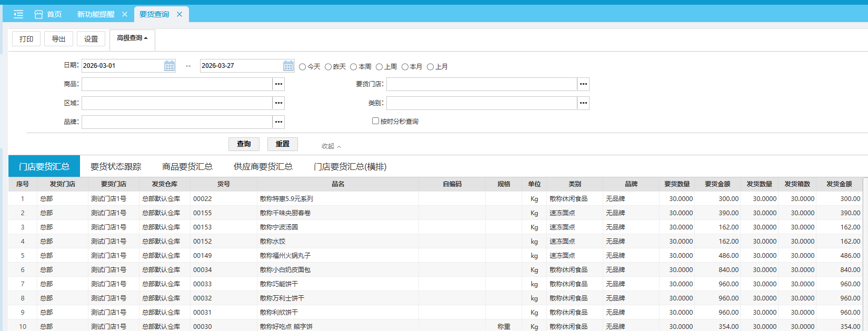Click the 查询 button
Image resolution: width=868 pixels, height=331 pixels.
pos(244,144)
